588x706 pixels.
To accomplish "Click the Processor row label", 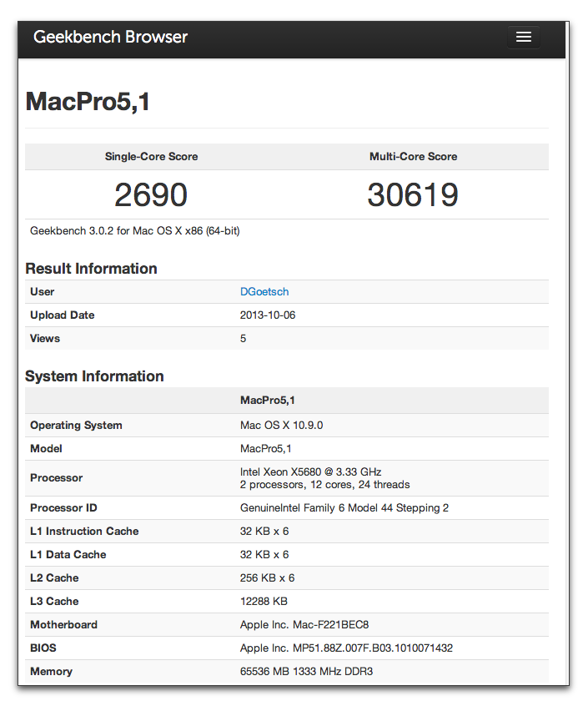I will pyautogui.click(x=56, y=478).
